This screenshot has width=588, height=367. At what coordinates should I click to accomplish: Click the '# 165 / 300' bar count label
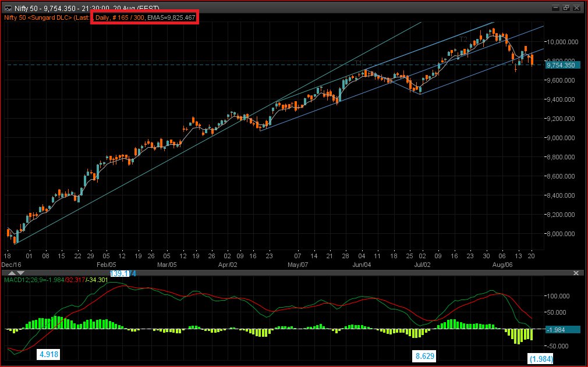(128, 17)
